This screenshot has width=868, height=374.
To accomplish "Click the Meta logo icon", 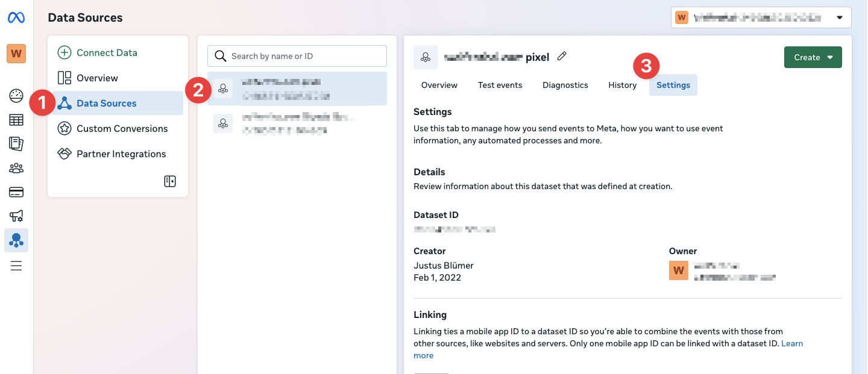I will click(x=16, y=18).
